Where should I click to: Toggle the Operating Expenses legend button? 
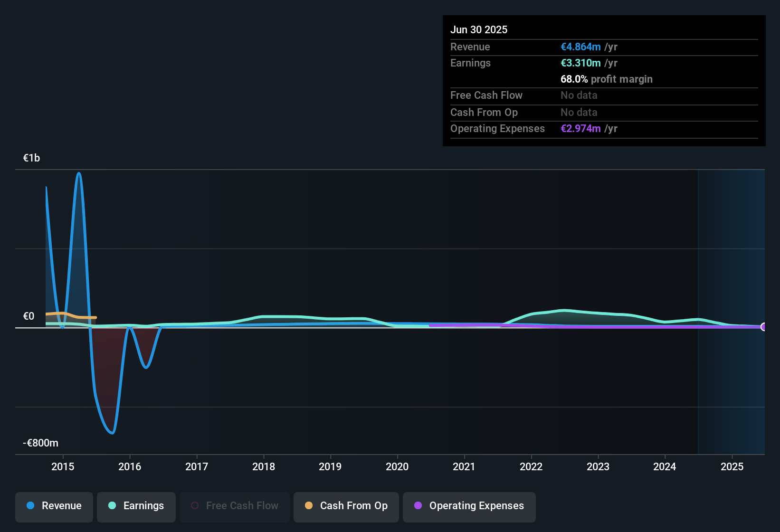pos(469,506)
